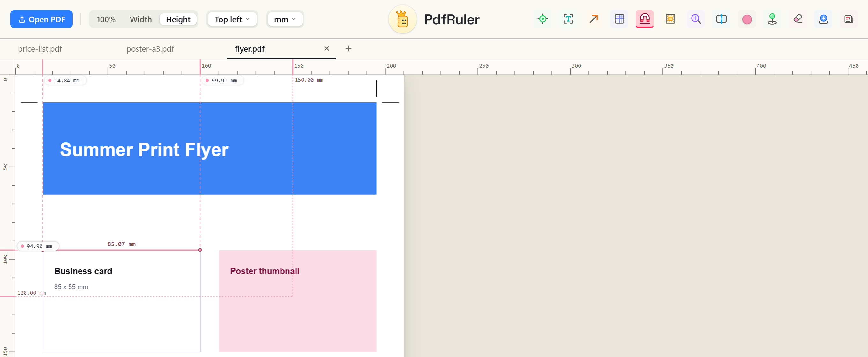868x357 pixels.
Task: Click the margin box frame icon
Action: point(670,19)
